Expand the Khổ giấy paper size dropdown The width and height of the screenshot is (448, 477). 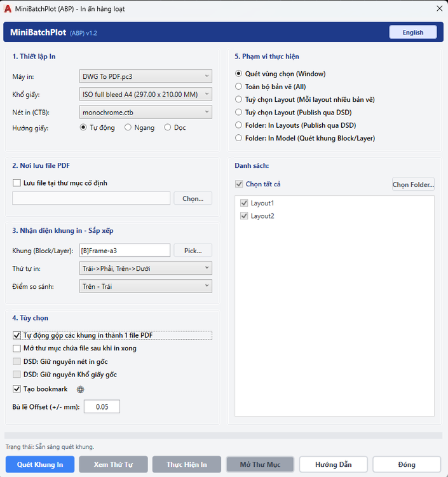coord(146,94)
